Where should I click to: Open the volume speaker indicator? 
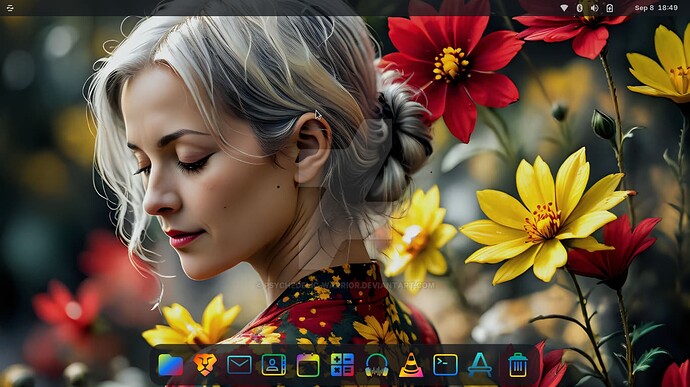[x=595, y=8]
